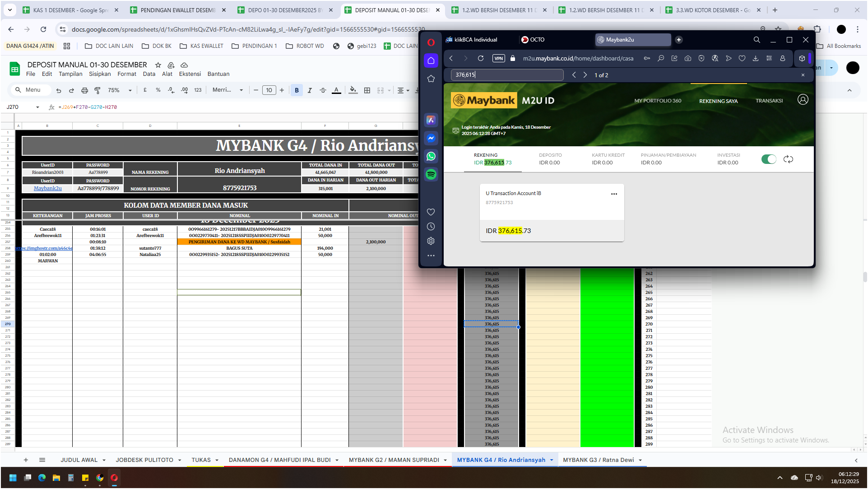Click the Italic formatting icon

pos(310,90)
